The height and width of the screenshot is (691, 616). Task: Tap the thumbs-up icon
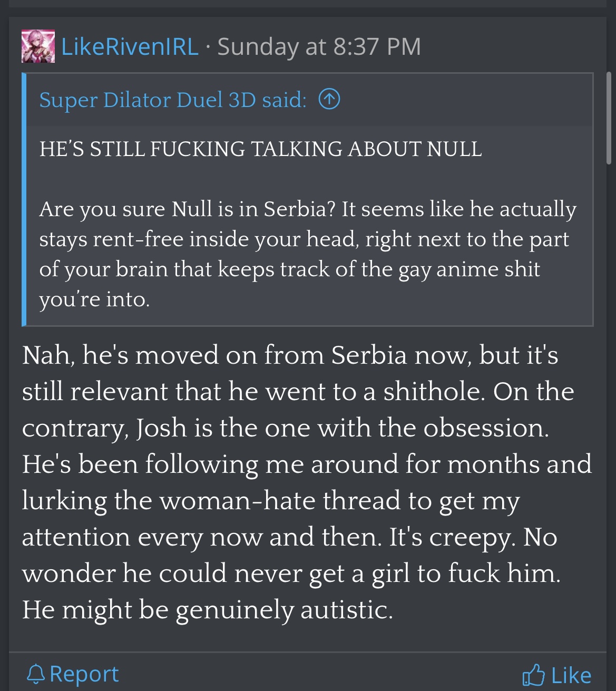point(533,675)
